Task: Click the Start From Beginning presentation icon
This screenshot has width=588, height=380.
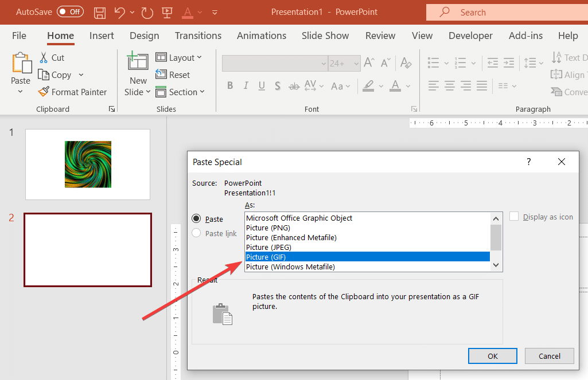Action: 167,12
